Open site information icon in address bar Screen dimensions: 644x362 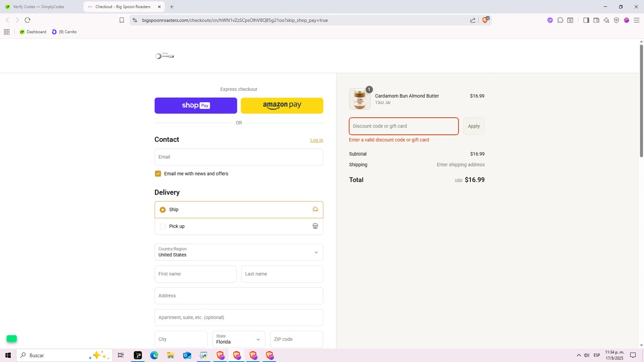pos(135,20)
